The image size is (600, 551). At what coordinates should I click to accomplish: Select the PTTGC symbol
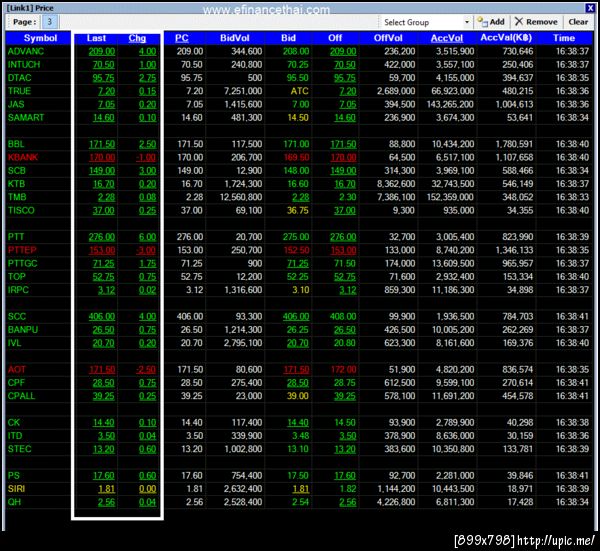tap(23, 263)
